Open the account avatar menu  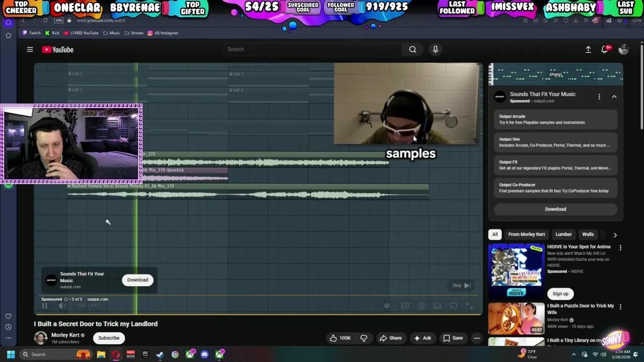[x=623, y=49]
